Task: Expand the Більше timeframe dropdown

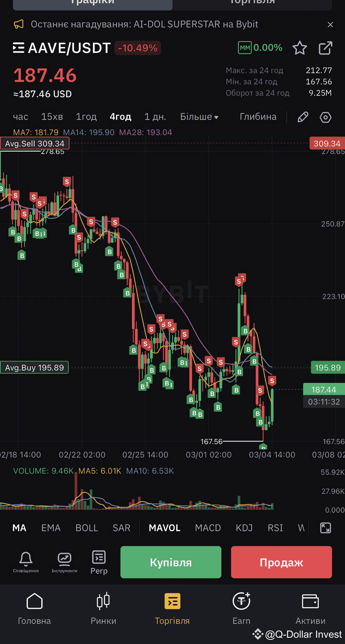Action: point(199,117)
